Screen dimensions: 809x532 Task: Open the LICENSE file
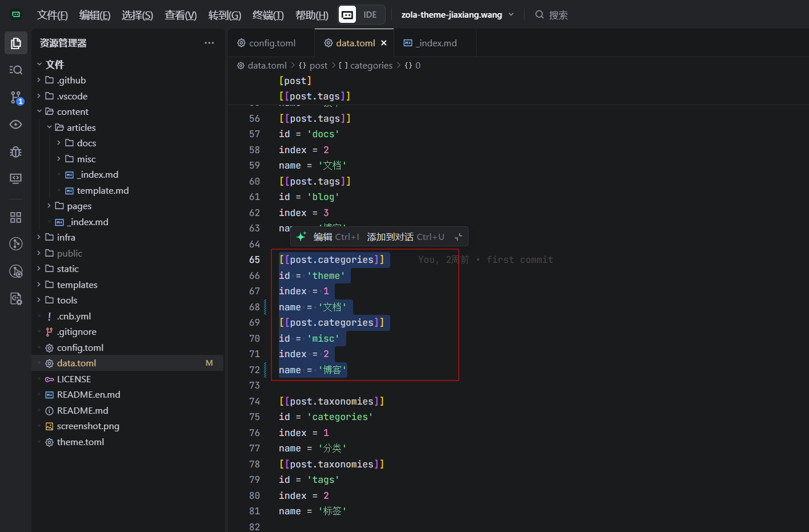[x=127, y=379]
